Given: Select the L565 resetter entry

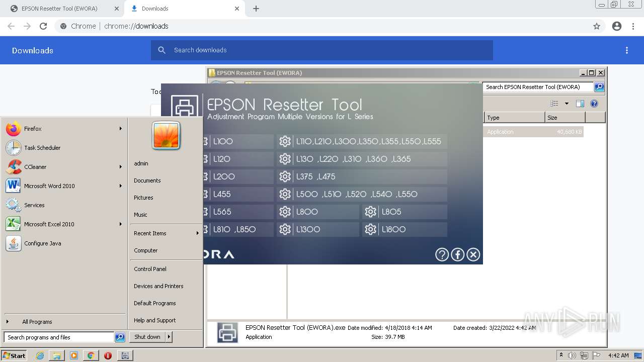Looking at the screenshot, I should click(x=238, y=212).
